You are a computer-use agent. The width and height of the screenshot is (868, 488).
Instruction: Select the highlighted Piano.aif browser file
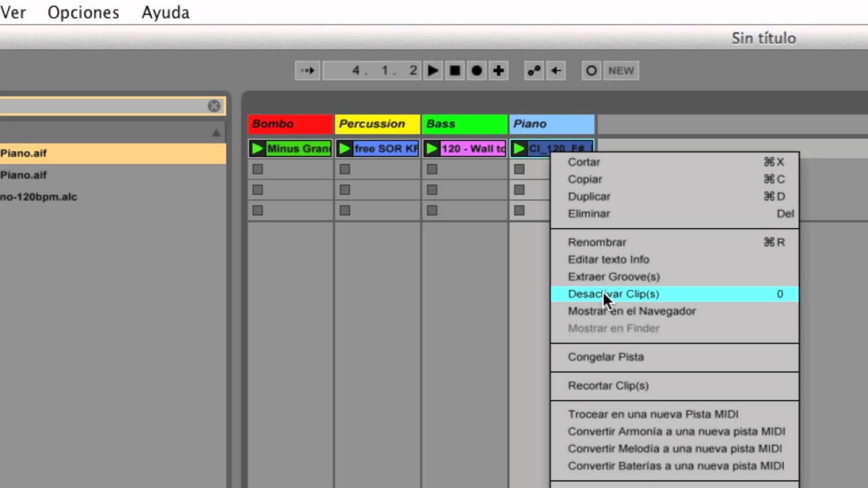[113, 153]
